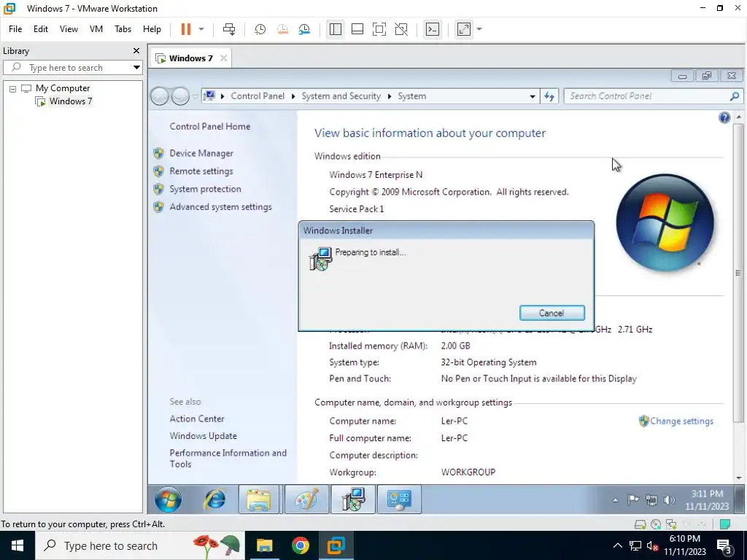
Task: Click Change settings for computer name
Action: [681, 421]
